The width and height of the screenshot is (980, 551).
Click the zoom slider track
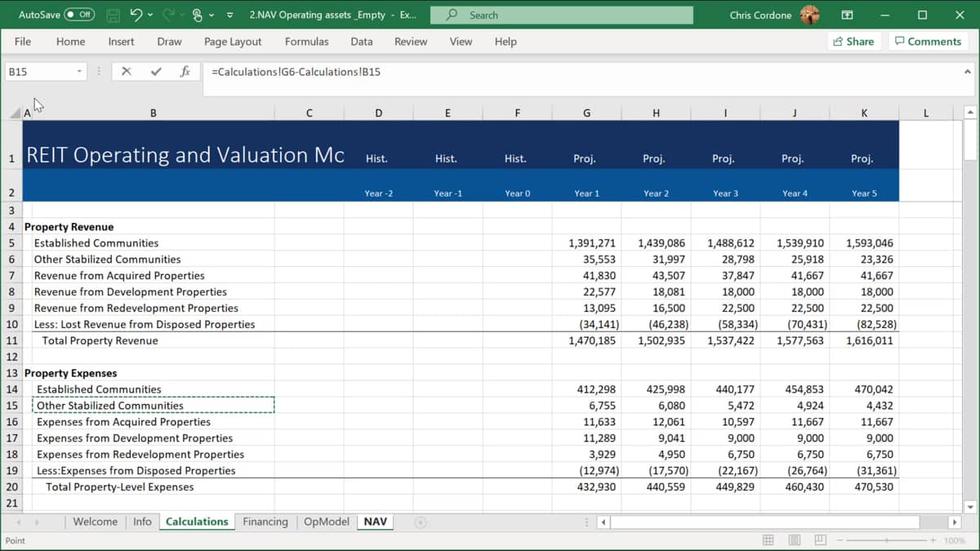click(888, 540)
